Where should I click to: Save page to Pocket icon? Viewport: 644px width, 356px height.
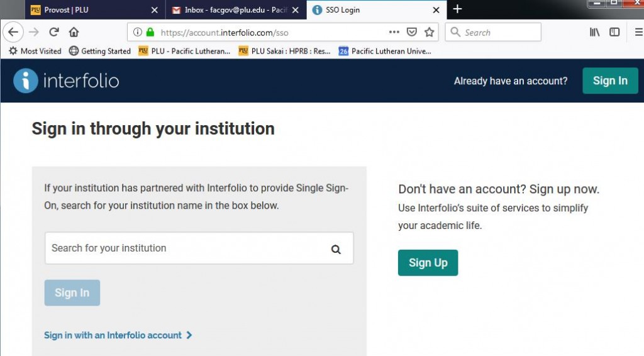click(x=411, y=32)
